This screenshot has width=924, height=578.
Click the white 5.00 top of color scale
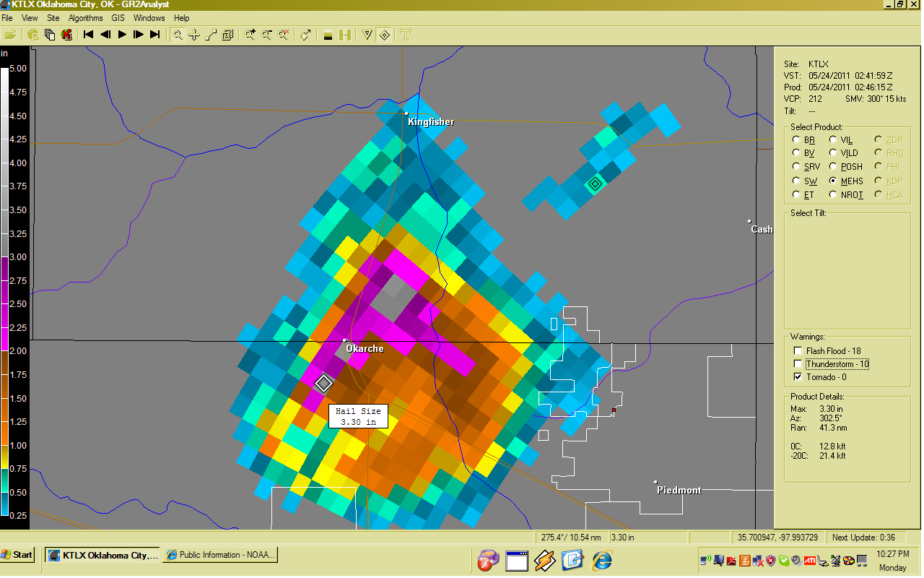5,71
